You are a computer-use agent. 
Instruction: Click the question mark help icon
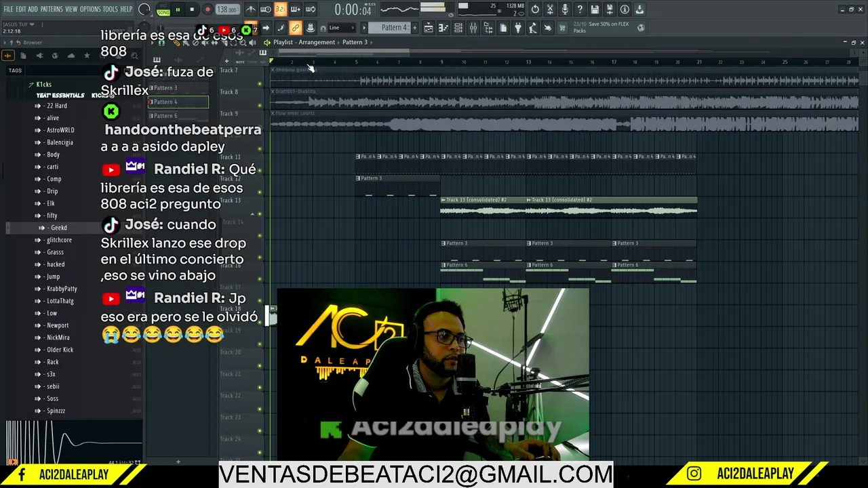pos(580,9)
